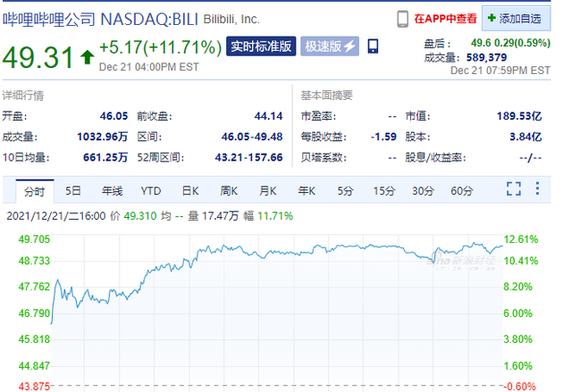Viewport: 563px width, 392px height.
Task: Click the phone icon beside 在APP中查看
Action: click(402, 19)
